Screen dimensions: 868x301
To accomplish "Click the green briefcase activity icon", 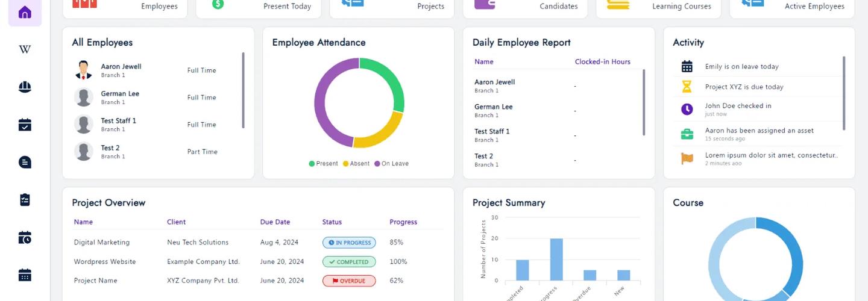I will 687,134.
